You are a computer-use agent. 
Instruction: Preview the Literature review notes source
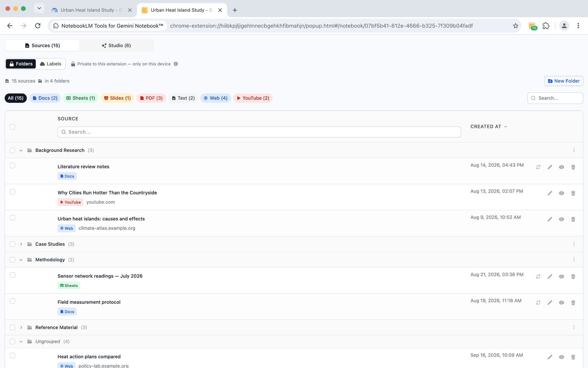coord(561,167)
